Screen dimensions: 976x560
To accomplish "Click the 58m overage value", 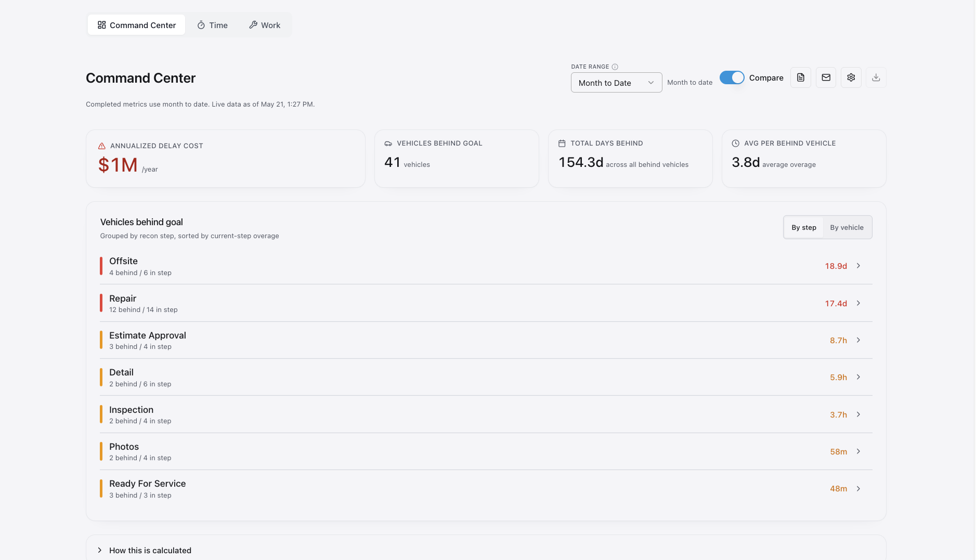I will [839, 451].
